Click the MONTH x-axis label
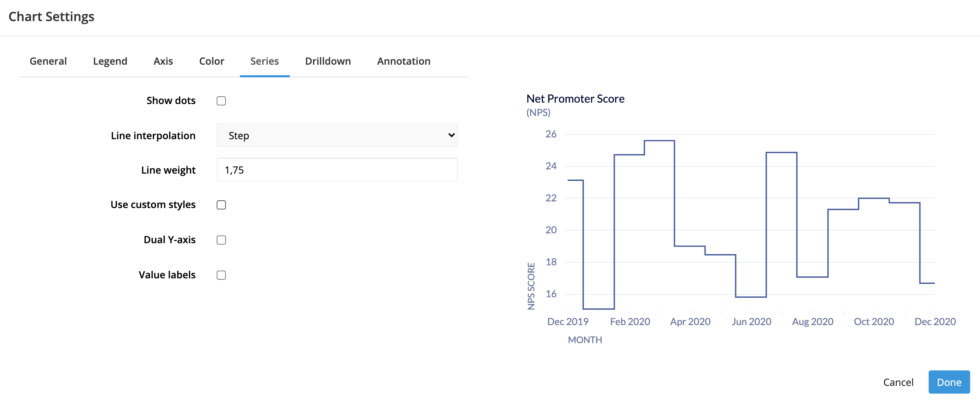The height and width of the screenshot is (414, 980). [x=585, y=340]
